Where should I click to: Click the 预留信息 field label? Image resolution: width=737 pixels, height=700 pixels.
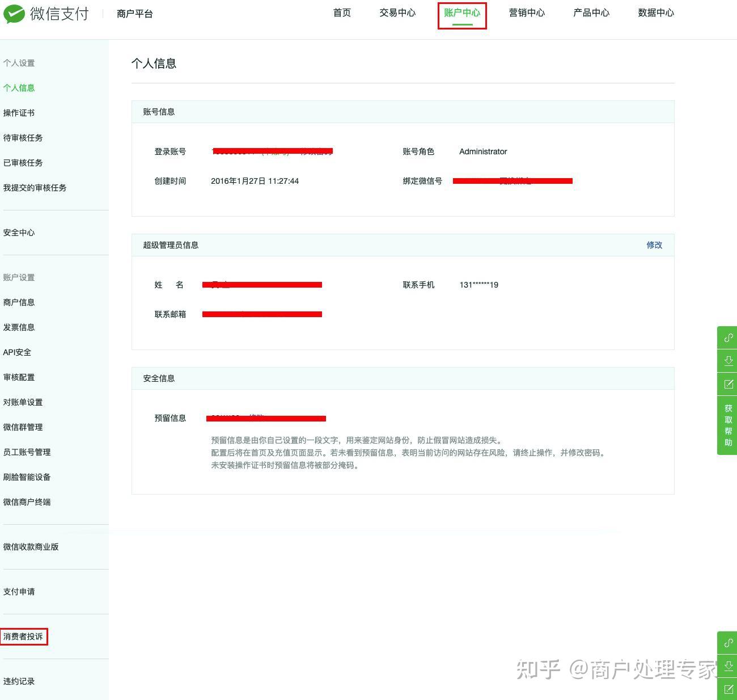pos(170,418)
